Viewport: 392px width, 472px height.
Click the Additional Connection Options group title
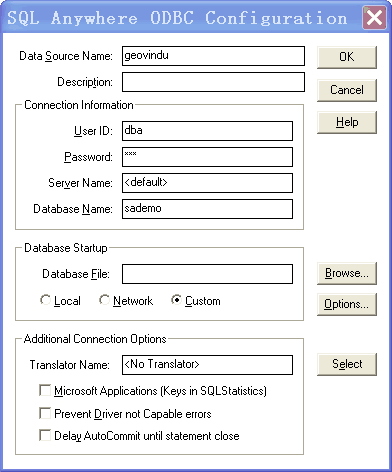pos(95,339)
